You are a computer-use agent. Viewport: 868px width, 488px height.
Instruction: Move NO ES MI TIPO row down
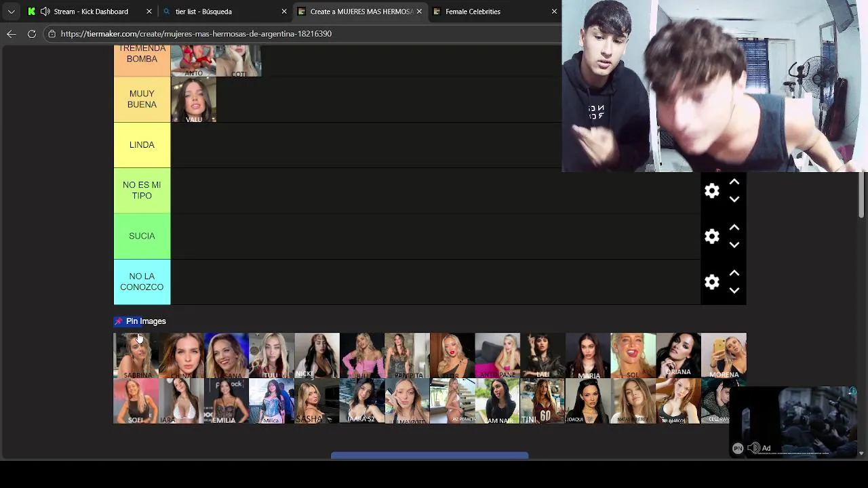[734, 199]
